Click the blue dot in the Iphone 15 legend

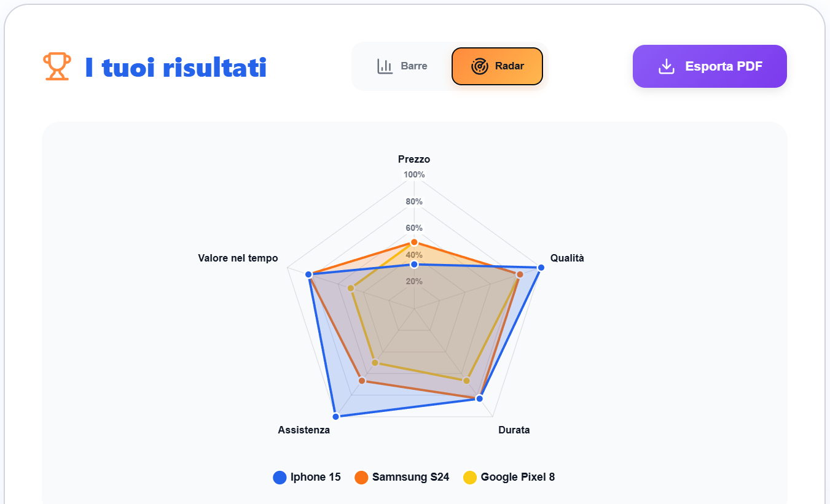(x=278, y=477)
